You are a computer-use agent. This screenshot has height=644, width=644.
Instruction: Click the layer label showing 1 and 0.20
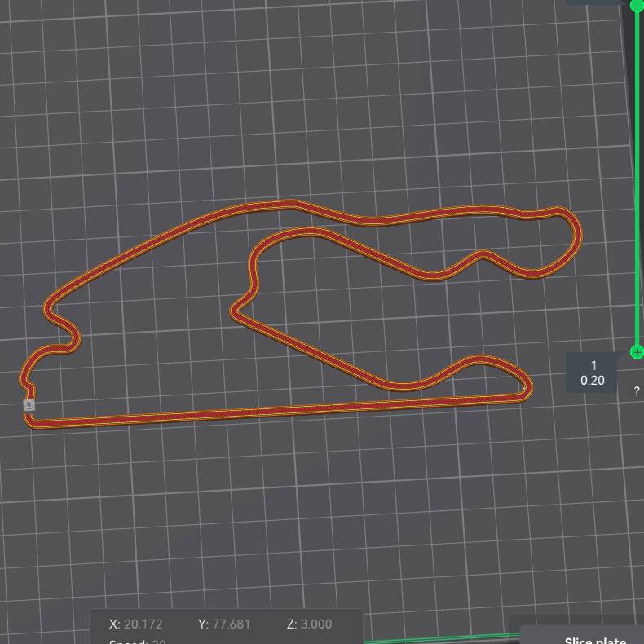592,373
